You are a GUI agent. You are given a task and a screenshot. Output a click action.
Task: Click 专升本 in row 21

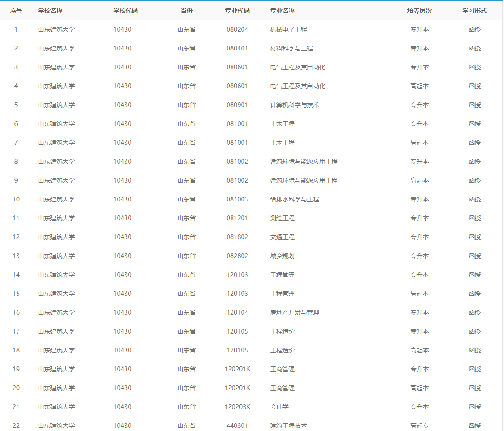click(x=419, y=407)
